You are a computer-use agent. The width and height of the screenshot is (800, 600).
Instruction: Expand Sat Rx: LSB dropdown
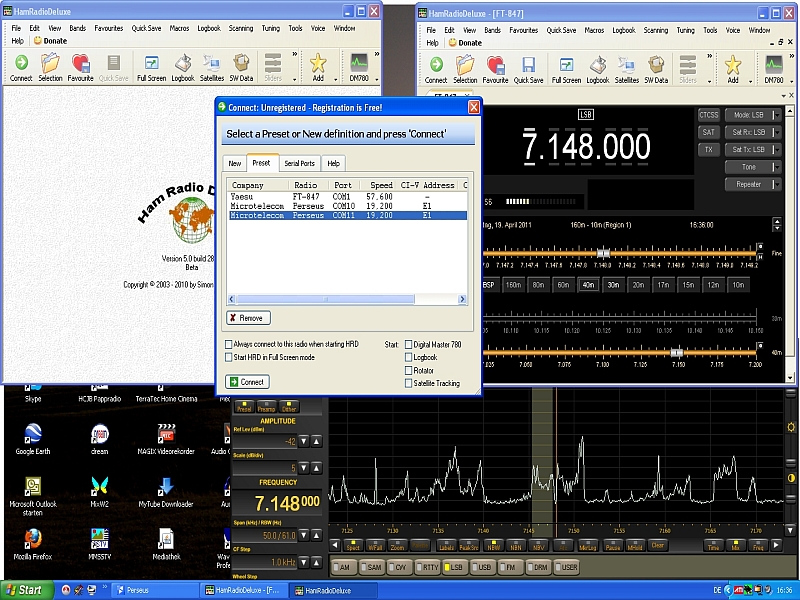coord(777,132)
